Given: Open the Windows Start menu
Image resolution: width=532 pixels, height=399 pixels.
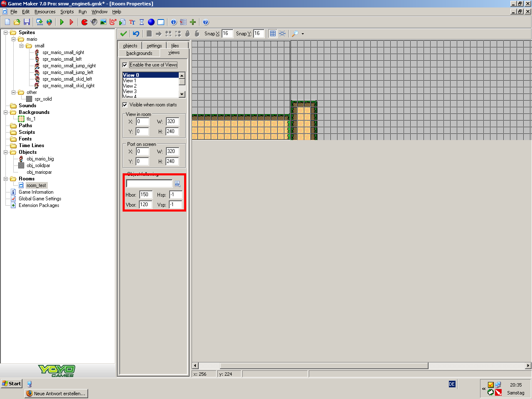Looking at the screenshot, I should pyautogui.click(x=12, y=384).
